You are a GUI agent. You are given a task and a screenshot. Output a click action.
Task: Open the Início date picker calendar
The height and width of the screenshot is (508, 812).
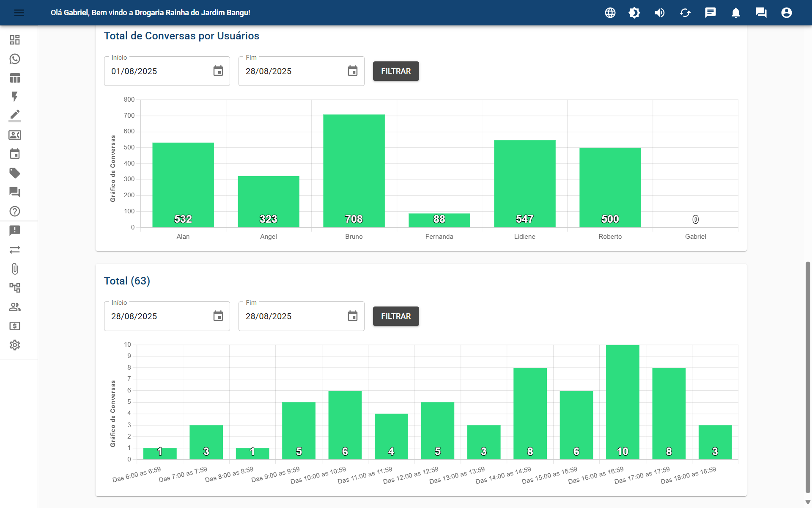coord(218,71)
